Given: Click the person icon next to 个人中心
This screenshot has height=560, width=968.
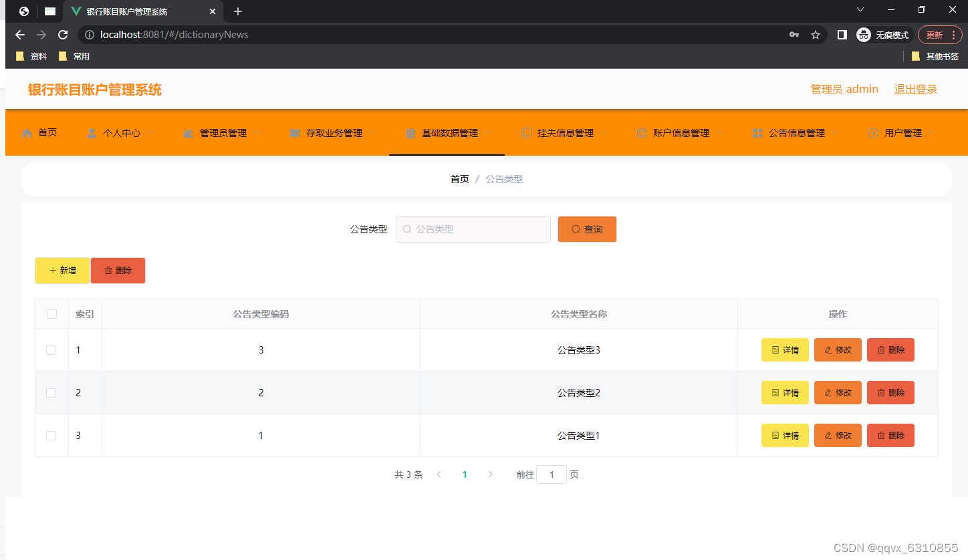Looking at the screenshot, I should (x=92, y=133).
